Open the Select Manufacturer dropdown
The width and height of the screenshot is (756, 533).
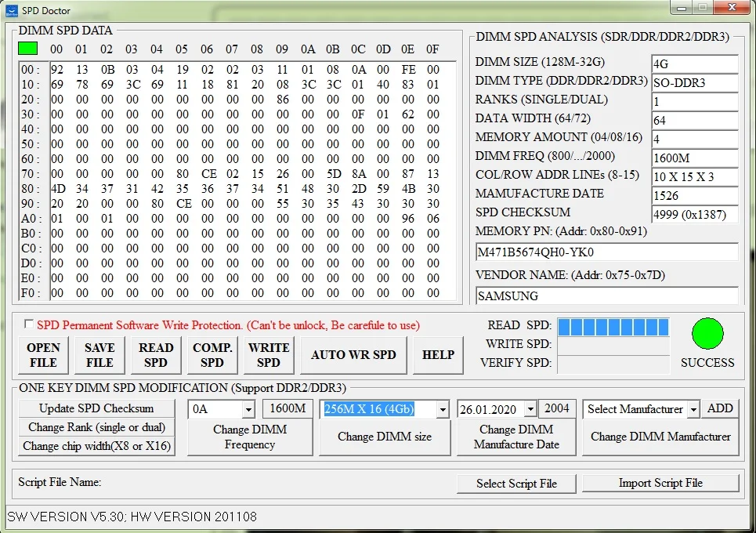point(693,409)
